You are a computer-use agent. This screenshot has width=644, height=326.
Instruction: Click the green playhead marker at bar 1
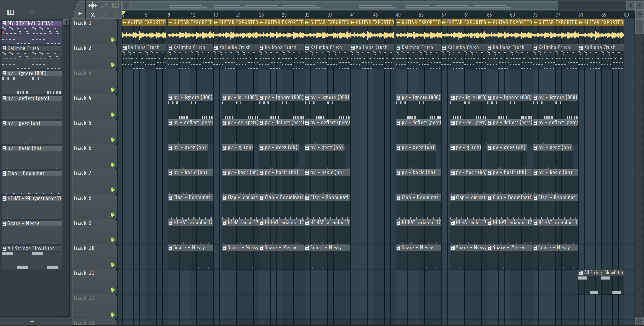[124, 13]
